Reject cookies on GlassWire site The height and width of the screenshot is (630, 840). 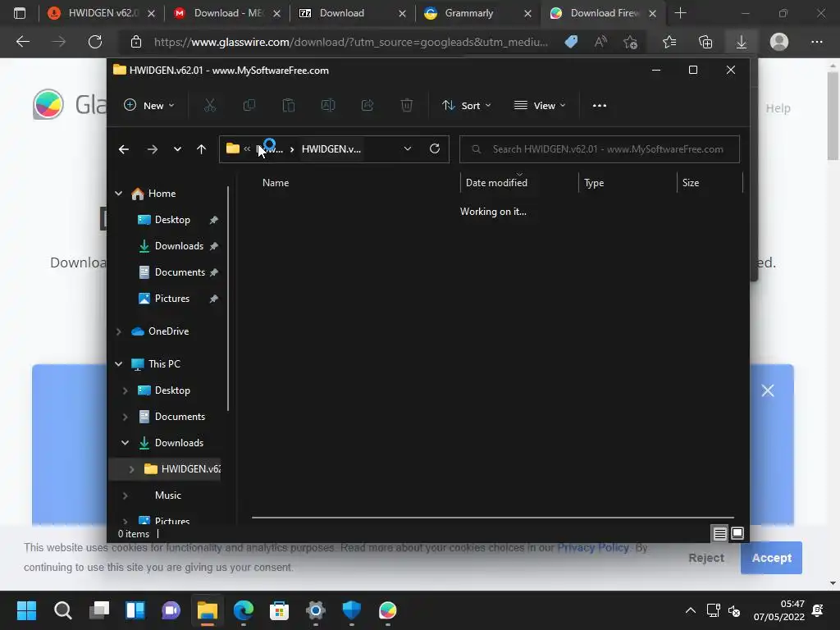click(x=706, y=558)
